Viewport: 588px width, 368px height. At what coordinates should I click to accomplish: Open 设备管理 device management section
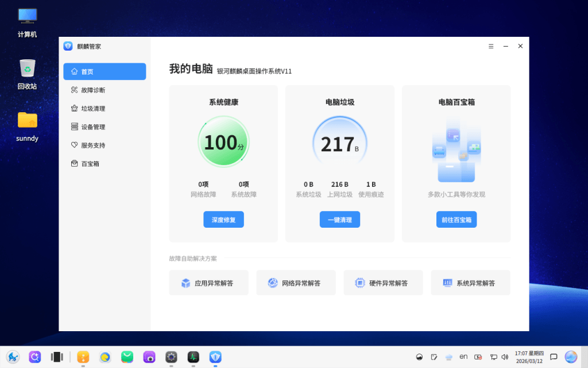[105, 127]
